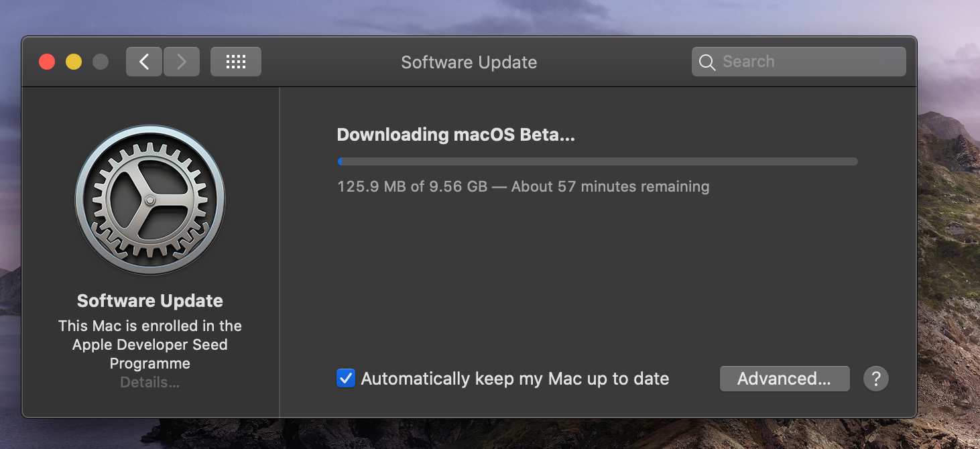Image resolution: width=980 pixels, height=449 pixels.
Task: Uncheck the automatic Mac updates checkbox
Action: pos(346,379)
